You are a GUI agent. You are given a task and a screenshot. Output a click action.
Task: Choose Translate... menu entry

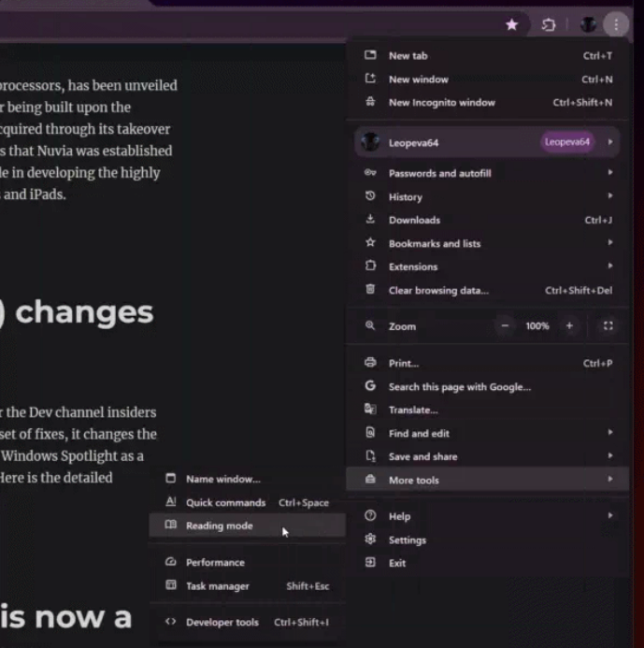pos(488,410)
